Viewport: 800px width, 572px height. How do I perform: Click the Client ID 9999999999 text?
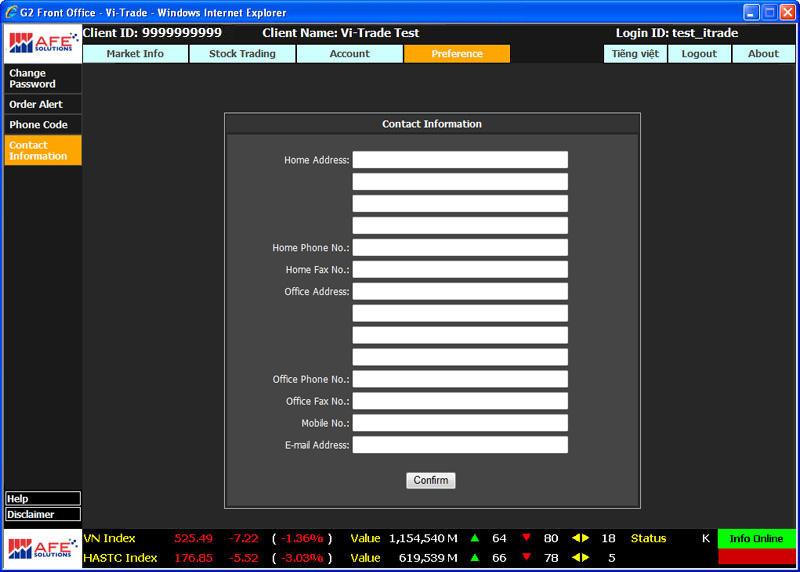click(x=152, y=33)
